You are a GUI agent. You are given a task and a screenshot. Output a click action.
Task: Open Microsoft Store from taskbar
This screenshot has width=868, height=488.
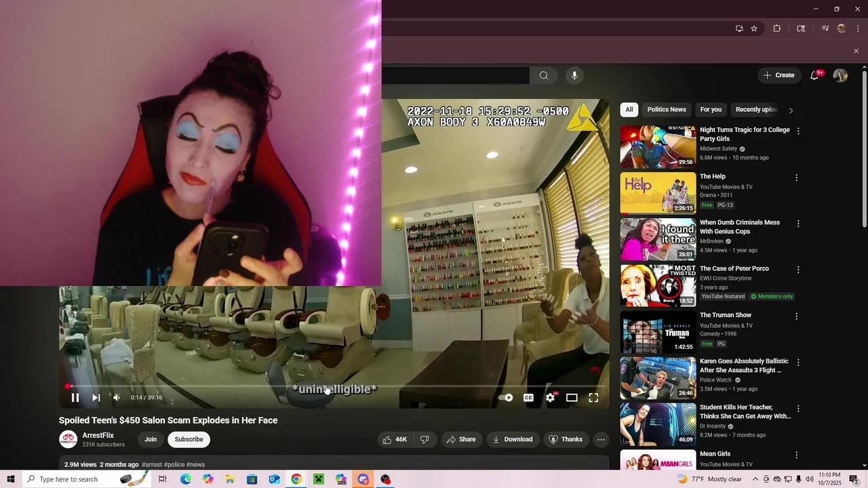pos(252,479)
